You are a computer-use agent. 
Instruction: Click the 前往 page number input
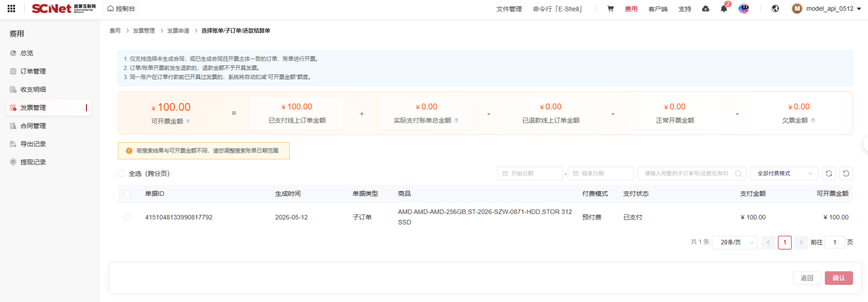point(835,242)
